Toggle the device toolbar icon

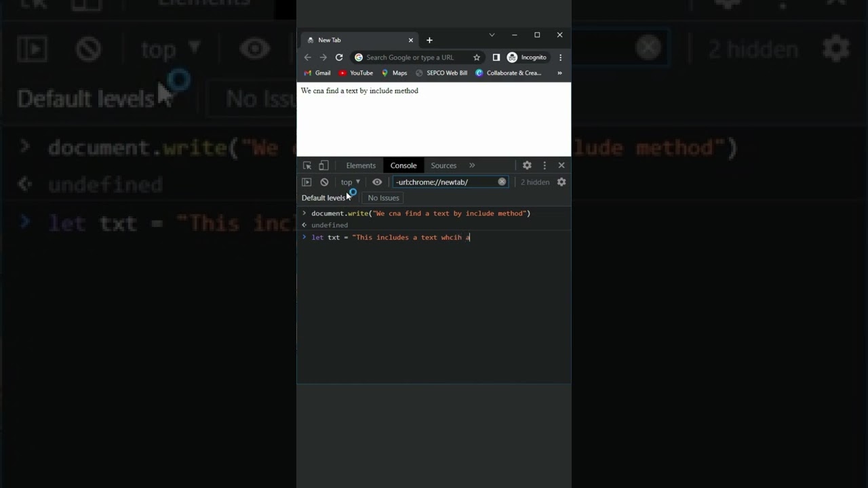click(323, 165)
